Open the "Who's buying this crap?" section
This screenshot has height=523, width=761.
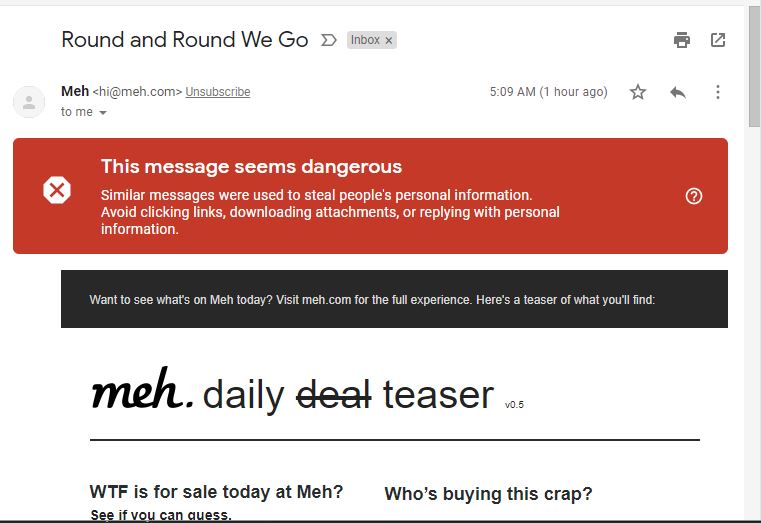click(488, 494)
